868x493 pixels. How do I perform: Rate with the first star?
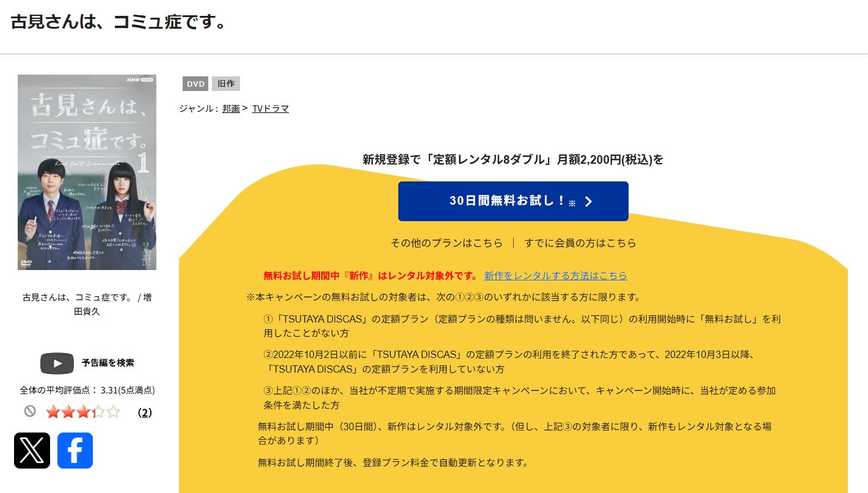53,412
